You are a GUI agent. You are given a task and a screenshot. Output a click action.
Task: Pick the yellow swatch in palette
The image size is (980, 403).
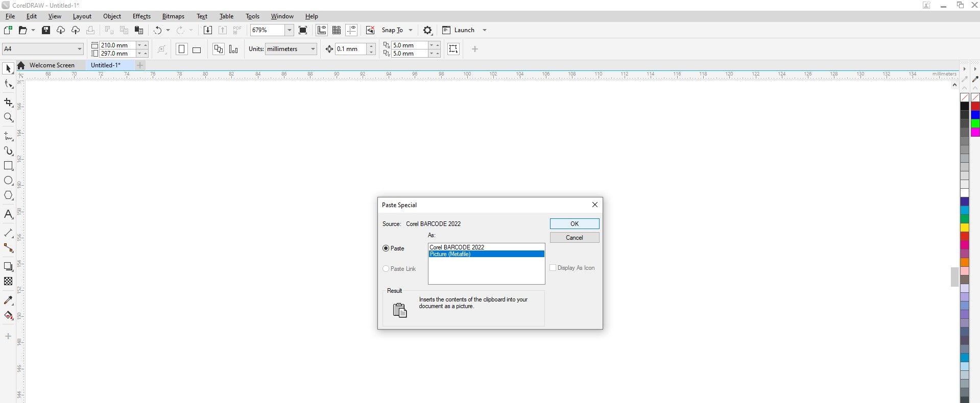click(x=965, y=228)
